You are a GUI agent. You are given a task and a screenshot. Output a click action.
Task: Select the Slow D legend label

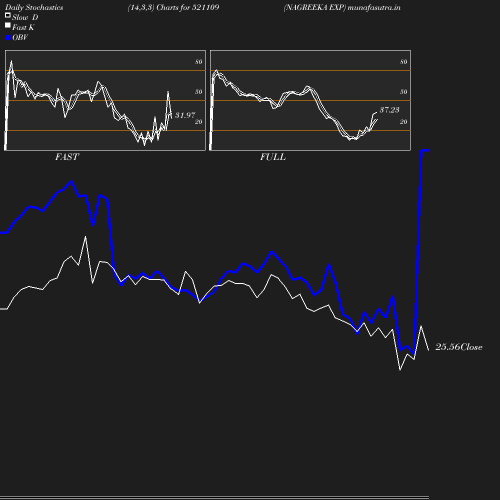tap(25, 17)
